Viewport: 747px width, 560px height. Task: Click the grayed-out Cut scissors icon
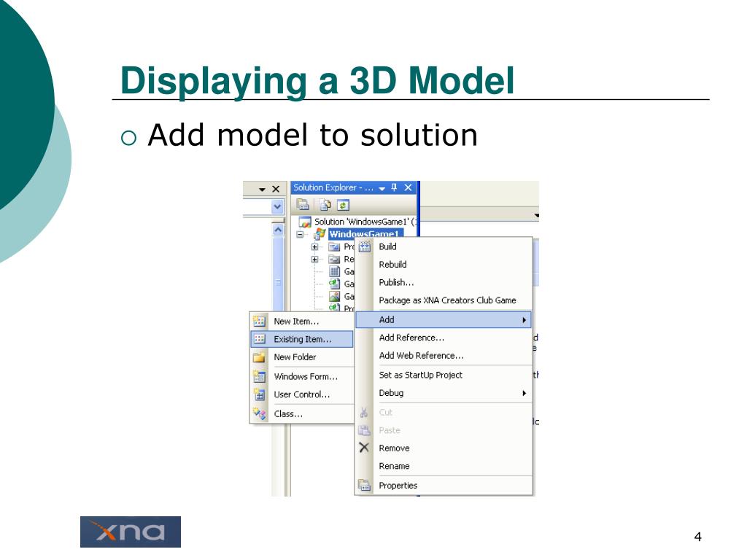(364, 413)
